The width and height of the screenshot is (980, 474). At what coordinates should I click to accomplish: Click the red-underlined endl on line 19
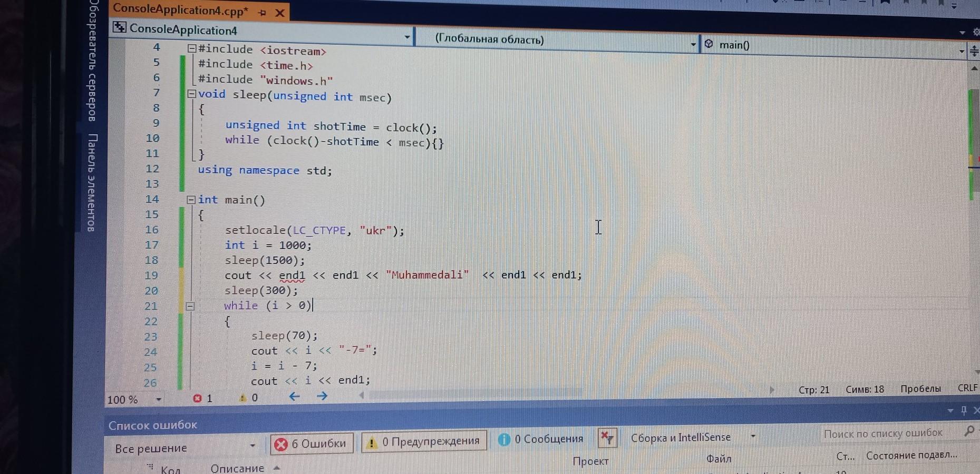pos(292,276)
